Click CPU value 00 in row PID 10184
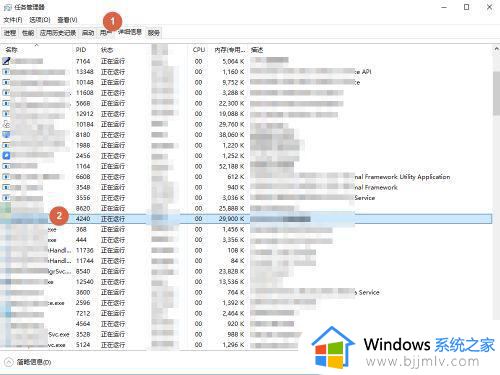This screenshot has width=500, height=375. pos(198,124)
